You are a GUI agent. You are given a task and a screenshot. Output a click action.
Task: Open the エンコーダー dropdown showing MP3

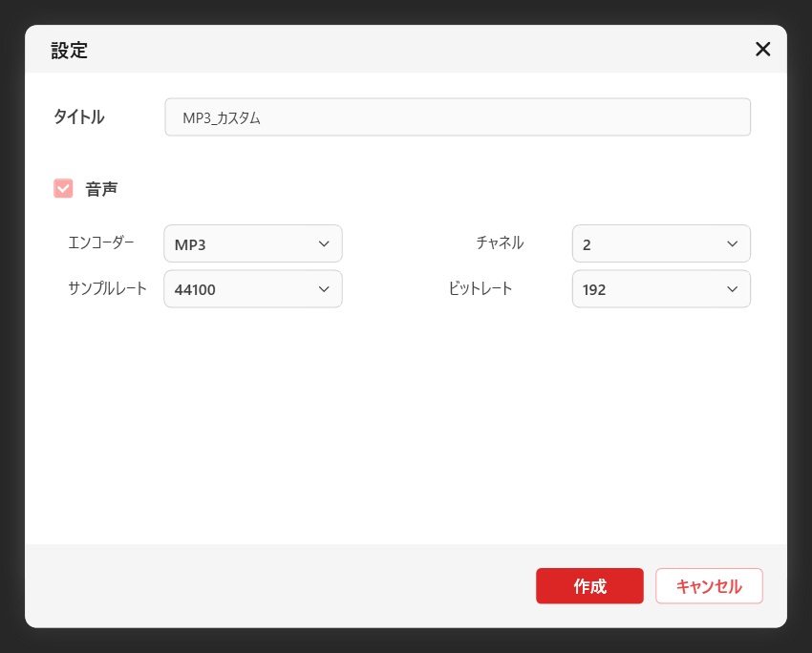pos(252,243)
